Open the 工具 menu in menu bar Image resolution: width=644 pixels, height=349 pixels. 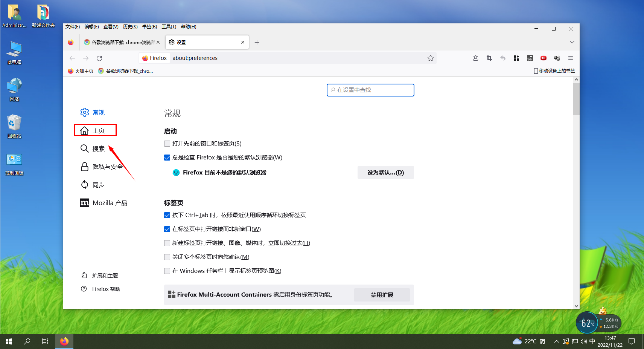click(169, 27)
